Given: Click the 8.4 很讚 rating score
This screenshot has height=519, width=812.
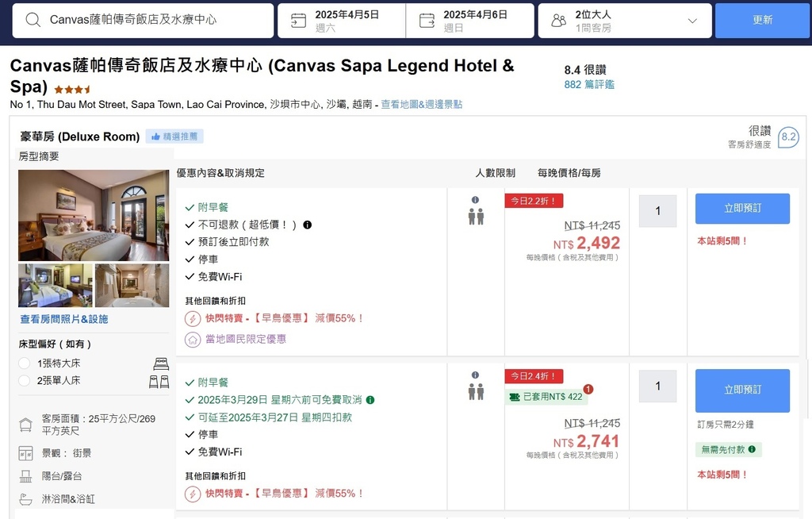Looking at the screenshot, I should [585, 70].
